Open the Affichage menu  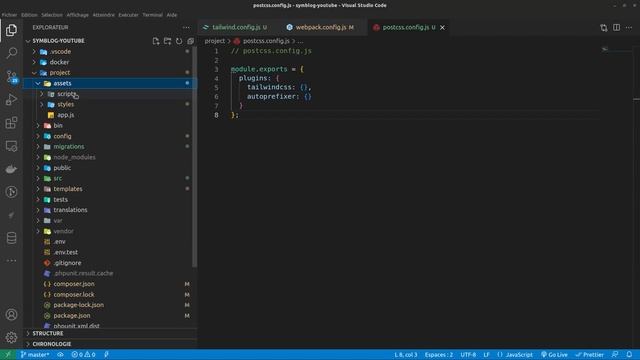point(78,15)
